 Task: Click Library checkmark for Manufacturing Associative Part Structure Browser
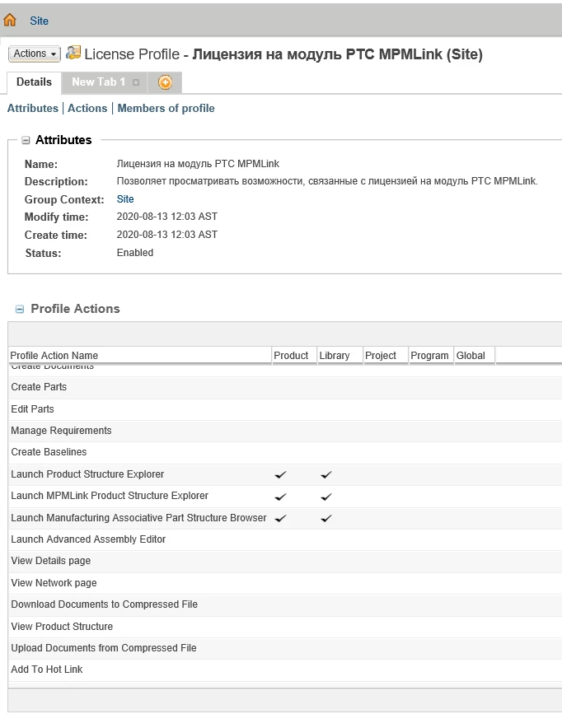click(326, 519)
